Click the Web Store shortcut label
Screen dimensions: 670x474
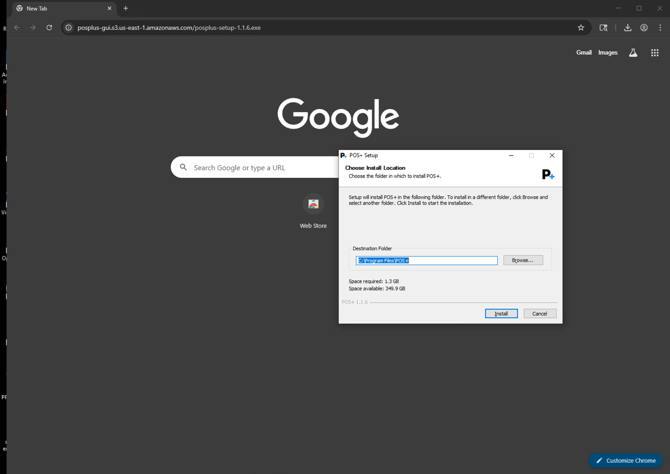click(313, 226)
